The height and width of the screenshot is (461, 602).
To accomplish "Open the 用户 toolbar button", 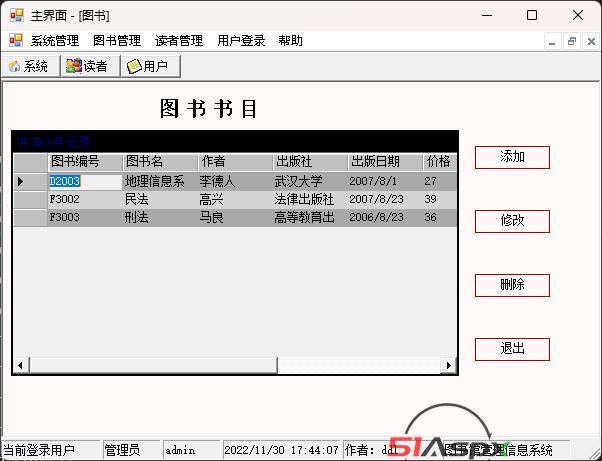I will coord(151,66).
